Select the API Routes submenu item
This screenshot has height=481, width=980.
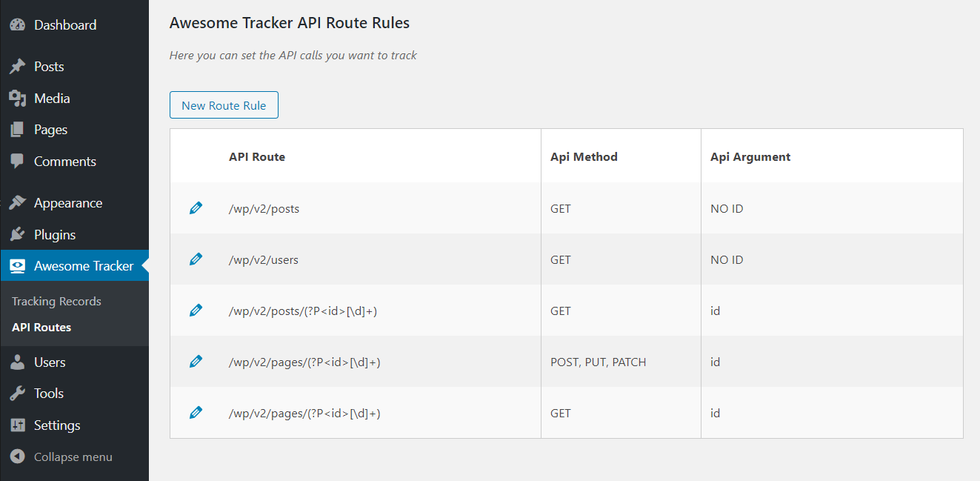coord(41,328)
